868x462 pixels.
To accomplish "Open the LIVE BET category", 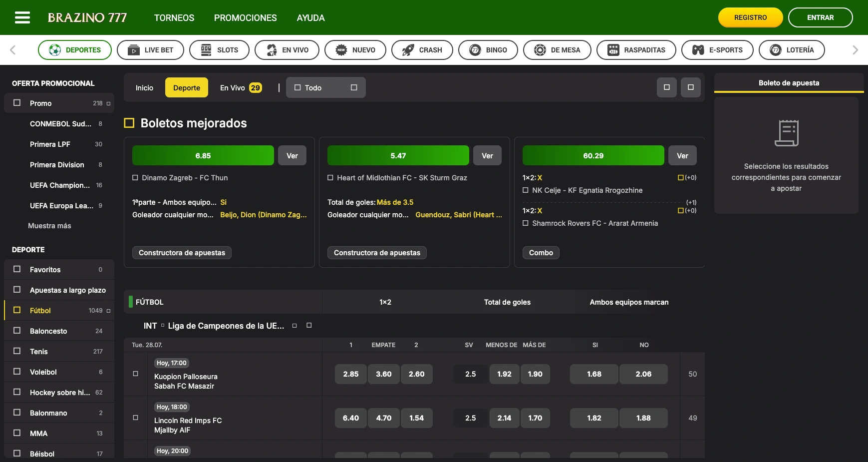I will [150, 50].
